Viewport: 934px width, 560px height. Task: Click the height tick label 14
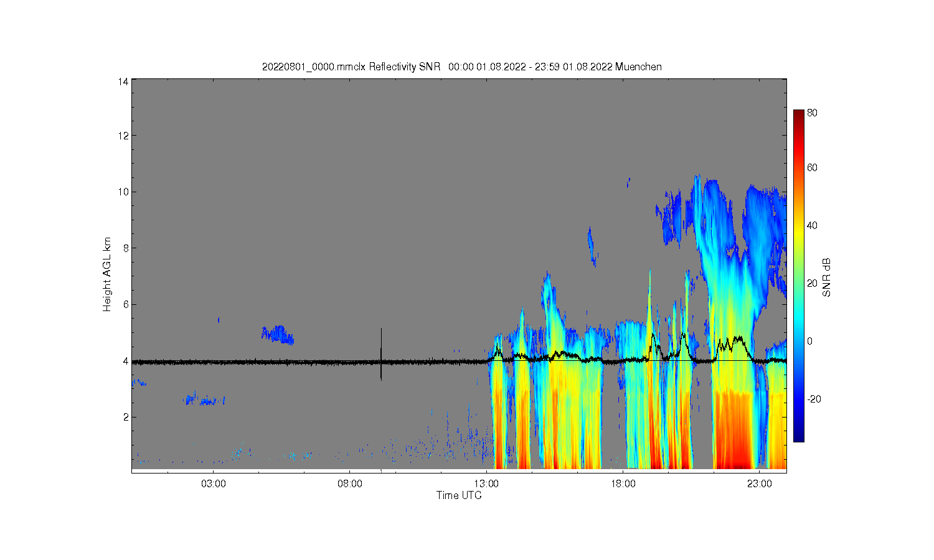coord(123,82)
